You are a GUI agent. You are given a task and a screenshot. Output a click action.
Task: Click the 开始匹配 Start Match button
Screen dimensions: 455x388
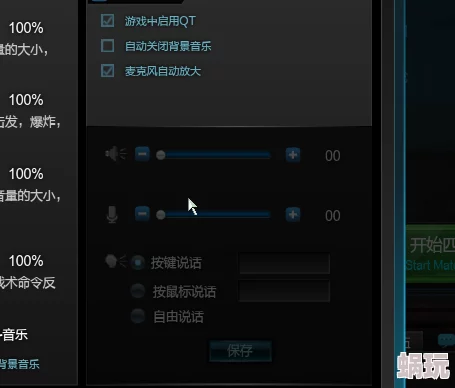pos(430,254)
